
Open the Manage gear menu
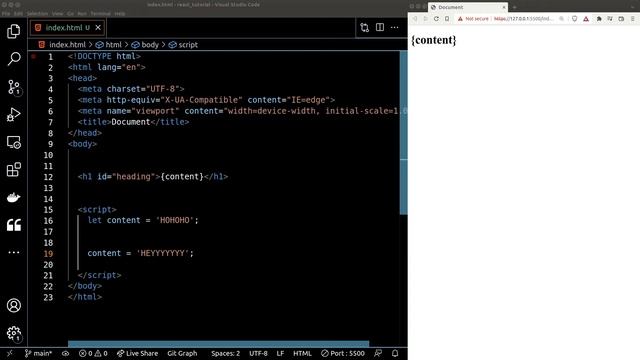pos(13,333)
